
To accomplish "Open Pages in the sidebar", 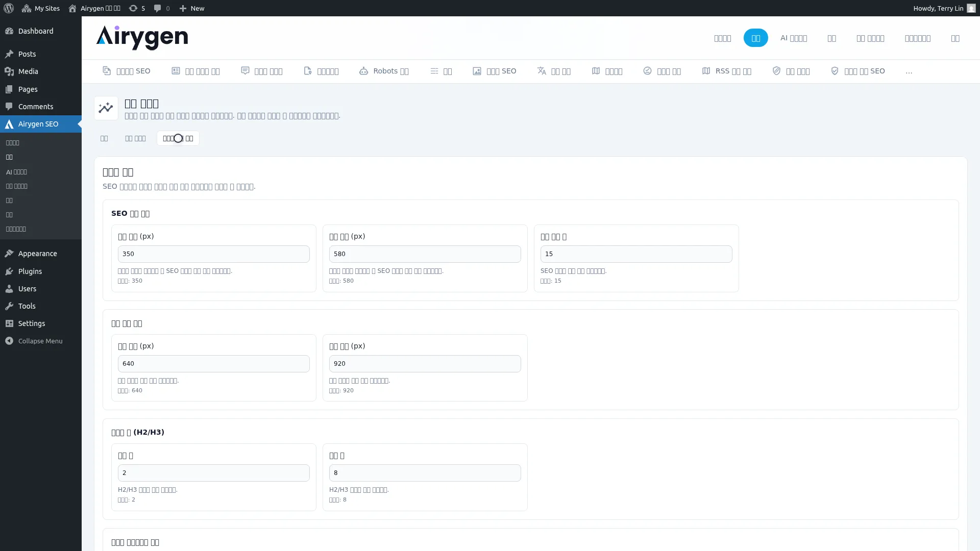I will [x=41, y=89].
